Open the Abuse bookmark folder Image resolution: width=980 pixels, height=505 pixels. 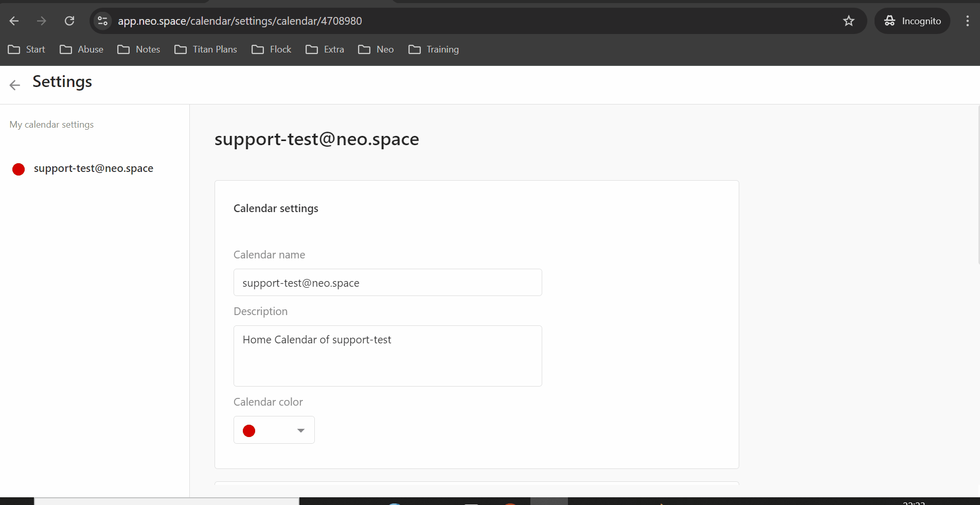(x=82, y=49)
